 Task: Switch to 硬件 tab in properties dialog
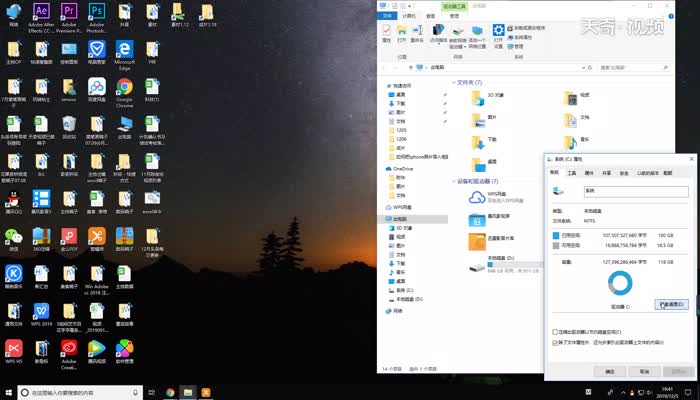click(589, 173)
